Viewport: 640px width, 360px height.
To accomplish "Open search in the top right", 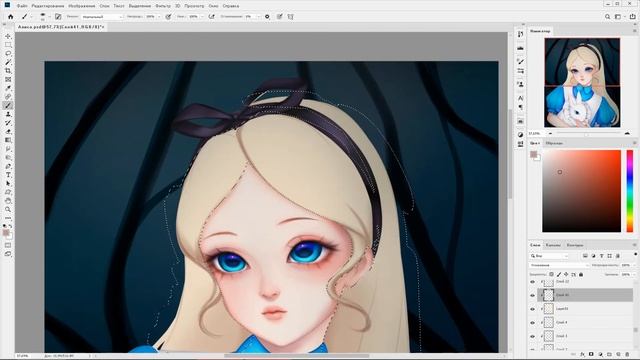I will 607,17.
